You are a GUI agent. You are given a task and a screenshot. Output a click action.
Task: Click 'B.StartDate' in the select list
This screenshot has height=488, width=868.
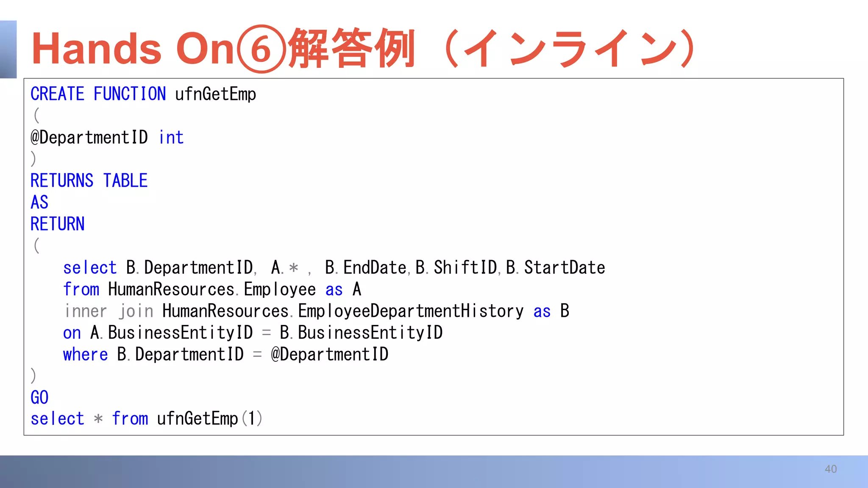(556, 268)
